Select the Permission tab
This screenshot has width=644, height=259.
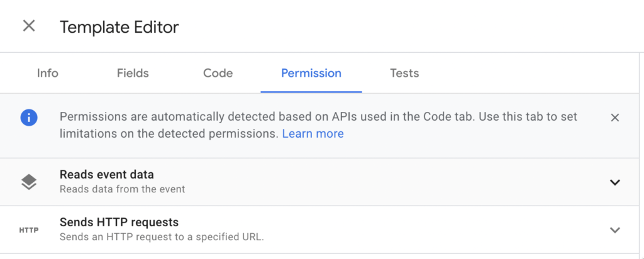[x=311, y=73]
